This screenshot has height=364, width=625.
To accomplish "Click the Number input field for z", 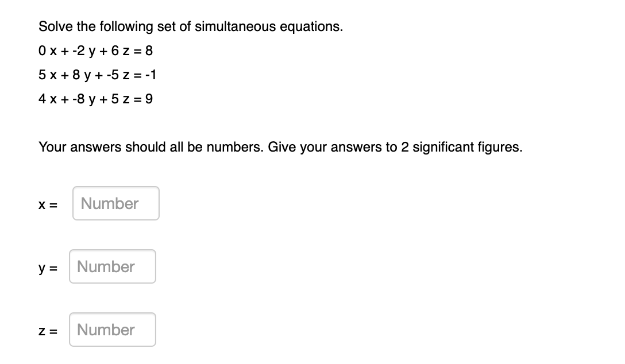I will tap(112, 330).
